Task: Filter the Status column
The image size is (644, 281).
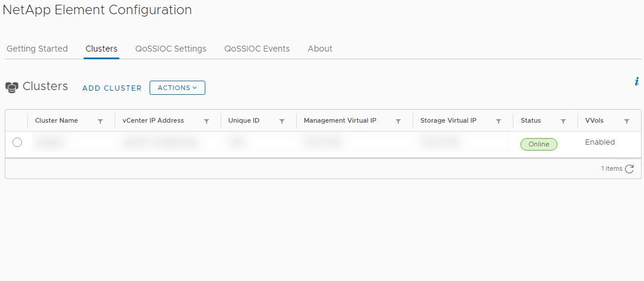Action: pyautogui.click(x=563, y=122)
